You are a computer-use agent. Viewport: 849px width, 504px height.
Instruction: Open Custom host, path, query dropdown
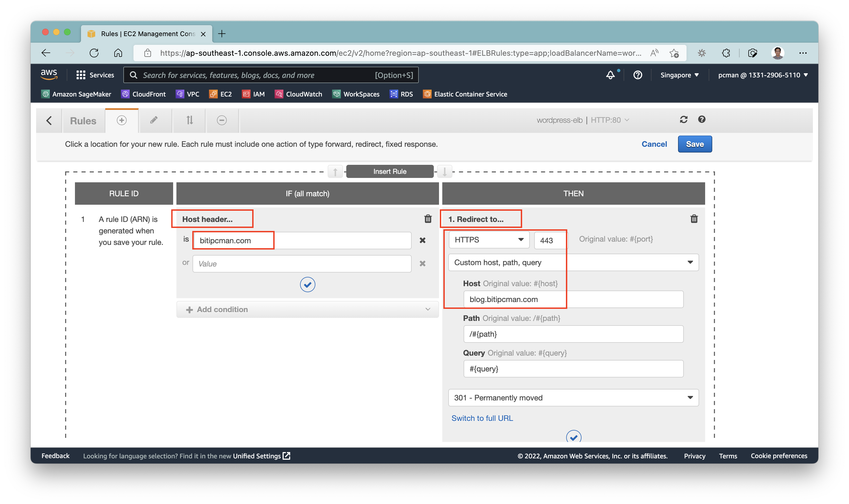[573, 263]
